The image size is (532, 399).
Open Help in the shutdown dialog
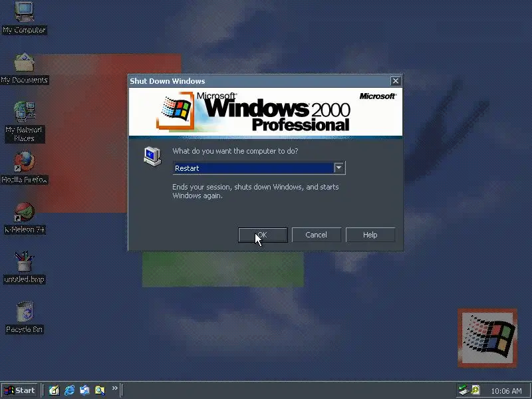coord(370,235)
